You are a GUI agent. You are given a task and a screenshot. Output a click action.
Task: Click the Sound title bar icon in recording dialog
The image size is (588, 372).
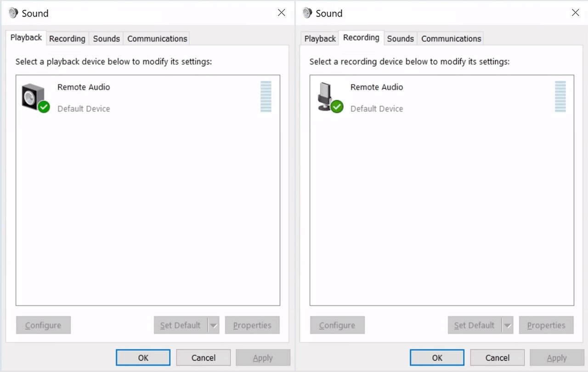(307, 13)
